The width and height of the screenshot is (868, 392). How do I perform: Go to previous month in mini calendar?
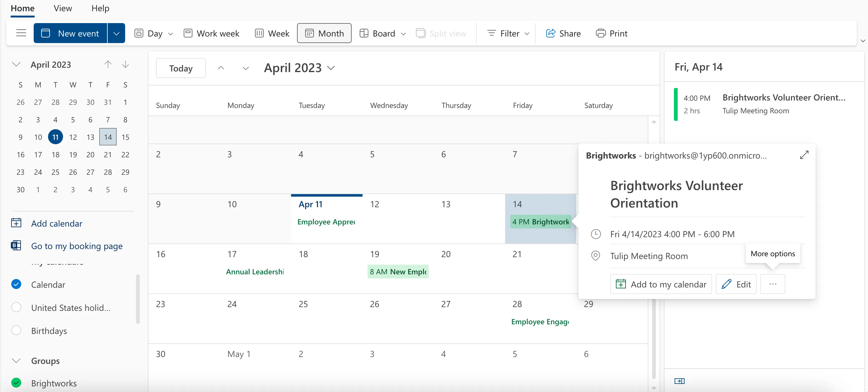click(x=108, y=64)
